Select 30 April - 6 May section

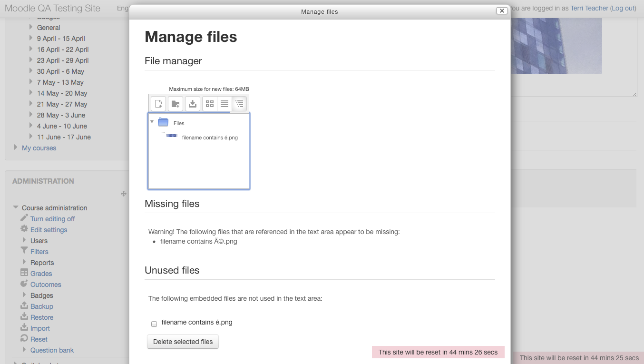point(60,71)
